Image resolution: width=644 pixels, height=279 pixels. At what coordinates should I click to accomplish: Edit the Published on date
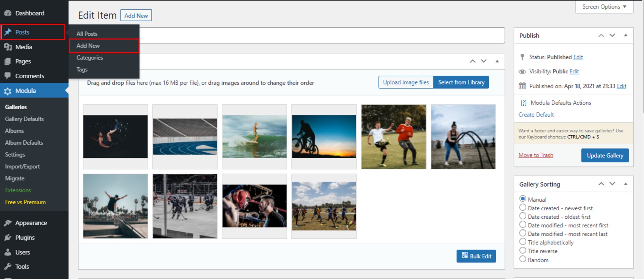click(622, 86)
